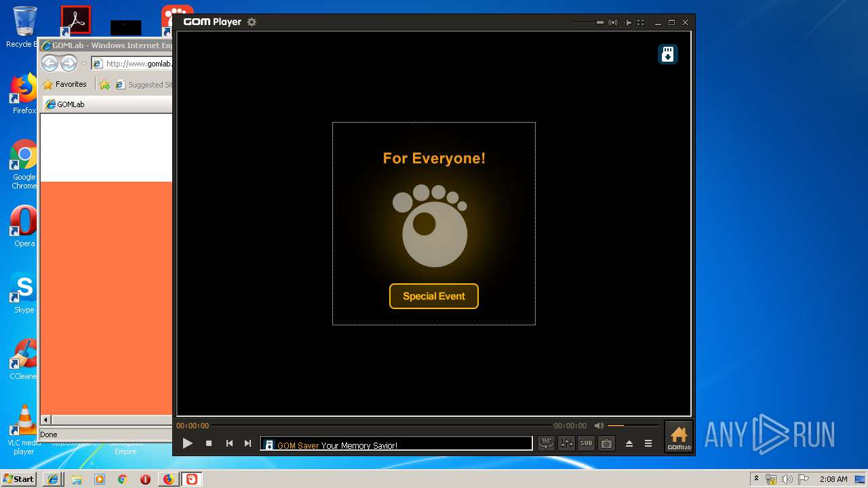Seek on the playback progress bar
The height and width of the screenshot is (488, 868).
click(382, 426)
